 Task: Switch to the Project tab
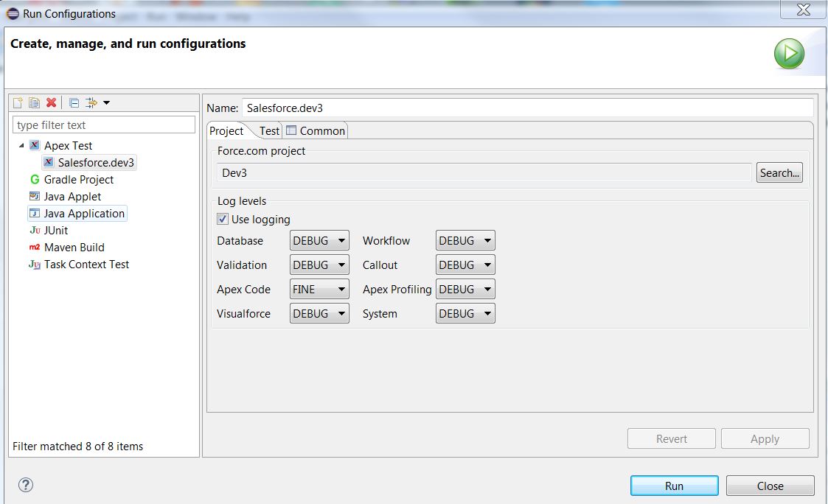point(226,131)
